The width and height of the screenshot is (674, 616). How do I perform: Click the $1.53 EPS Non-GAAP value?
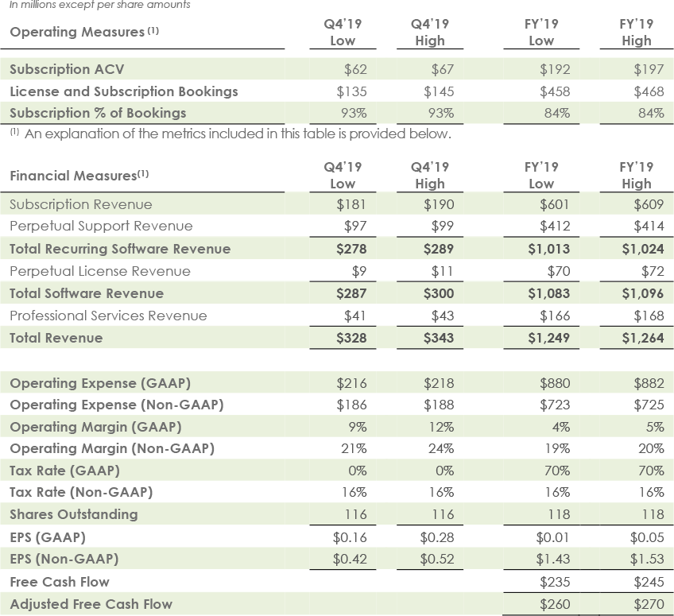645,559
